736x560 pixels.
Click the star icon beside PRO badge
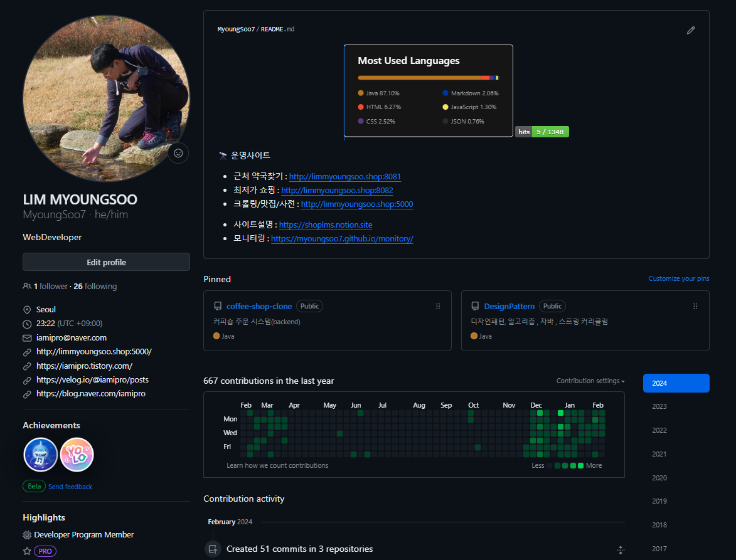(x=27, y=551)
